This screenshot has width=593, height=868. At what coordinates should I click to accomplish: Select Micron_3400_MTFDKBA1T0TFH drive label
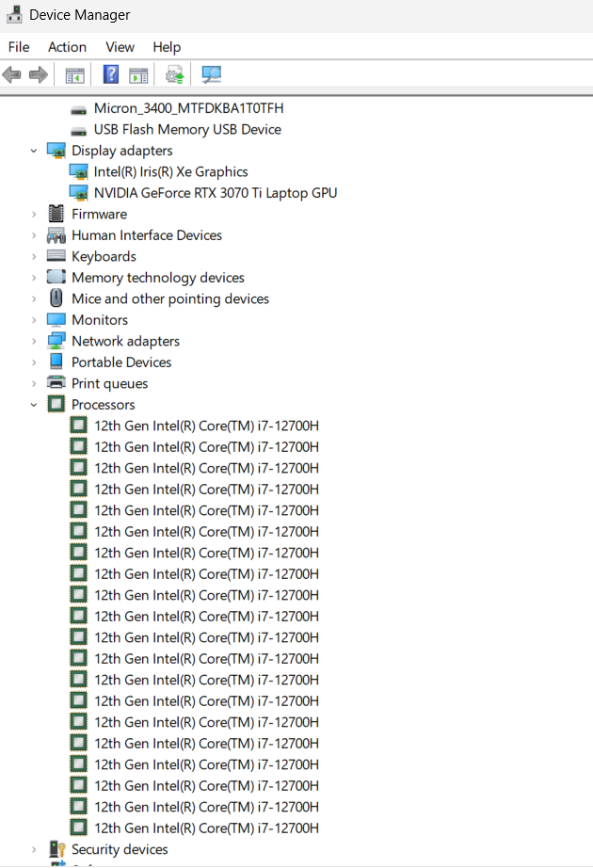pos(188,108)
